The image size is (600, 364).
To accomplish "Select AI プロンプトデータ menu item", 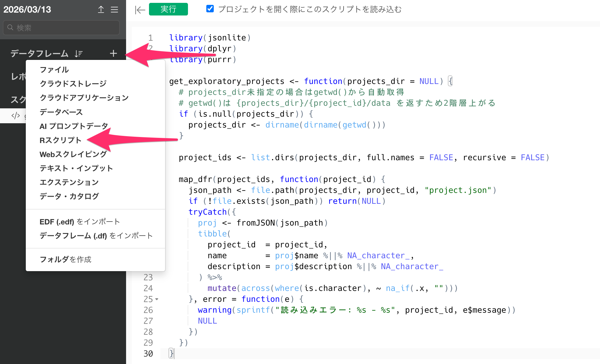I will (x=74, y=126).
